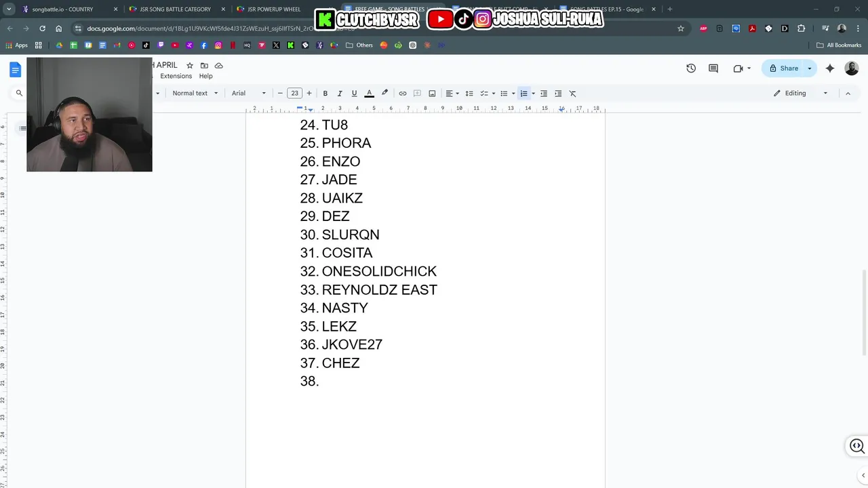This screenshot has height=488, width=868.
Task: Click the checklist icon
Action: (484, 94)
